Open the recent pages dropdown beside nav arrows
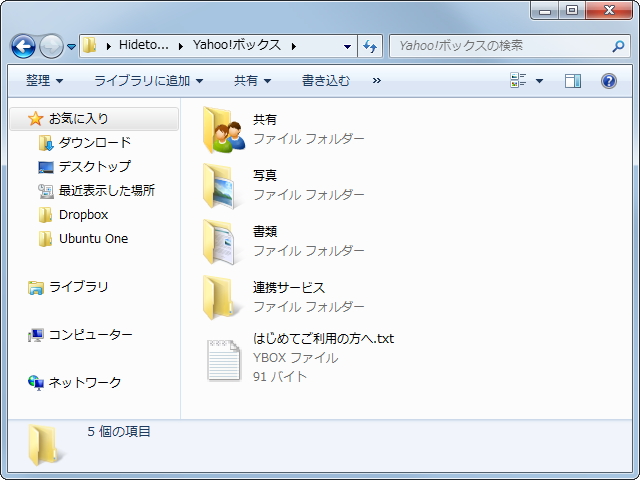Viewport: 640px width, 480px height. pos(71,47)
